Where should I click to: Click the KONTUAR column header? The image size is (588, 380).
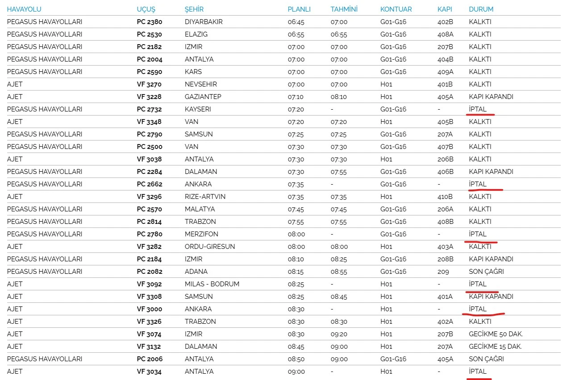(396, 9)
